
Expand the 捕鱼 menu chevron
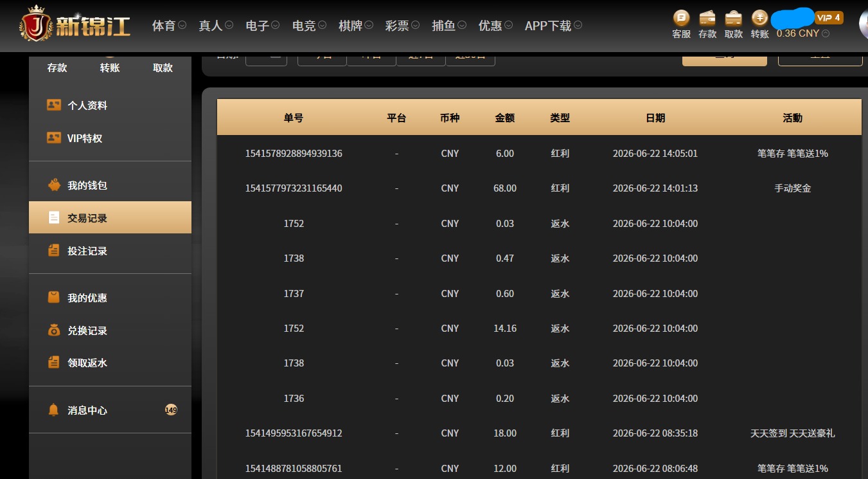(x=462, y=26)
